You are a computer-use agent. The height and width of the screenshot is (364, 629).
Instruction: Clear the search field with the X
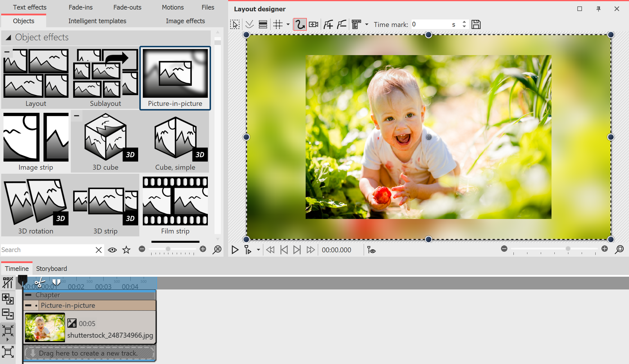pos(98,250)
